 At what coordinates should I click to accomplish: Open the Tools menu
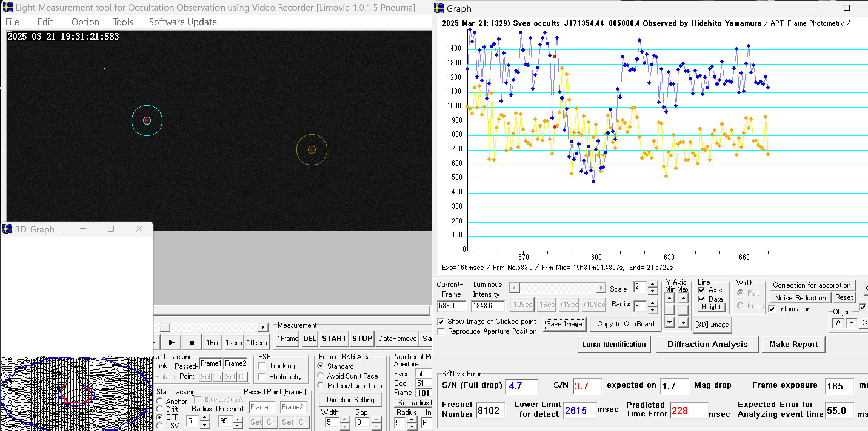tap(123, 22)
